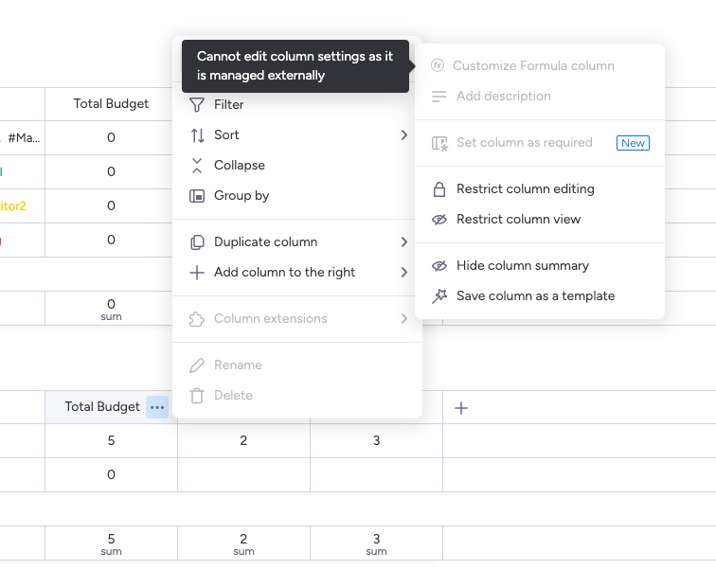Click the Total Budget cell showing 5
Image resolution: width=716 pixels, height=588 pixels.
pos(111,441)
